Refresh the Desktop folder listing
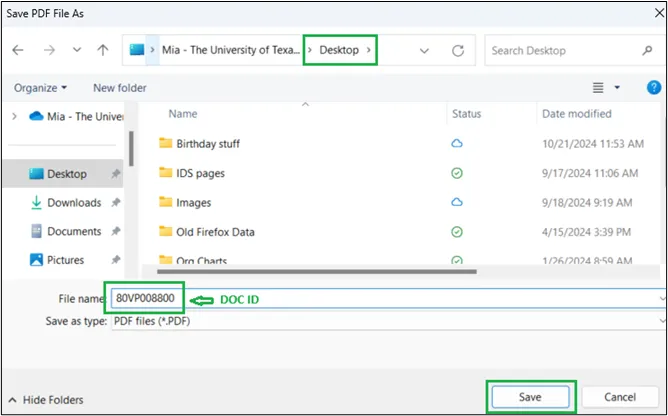Screen dimensions: 668x416 (458, 50)
